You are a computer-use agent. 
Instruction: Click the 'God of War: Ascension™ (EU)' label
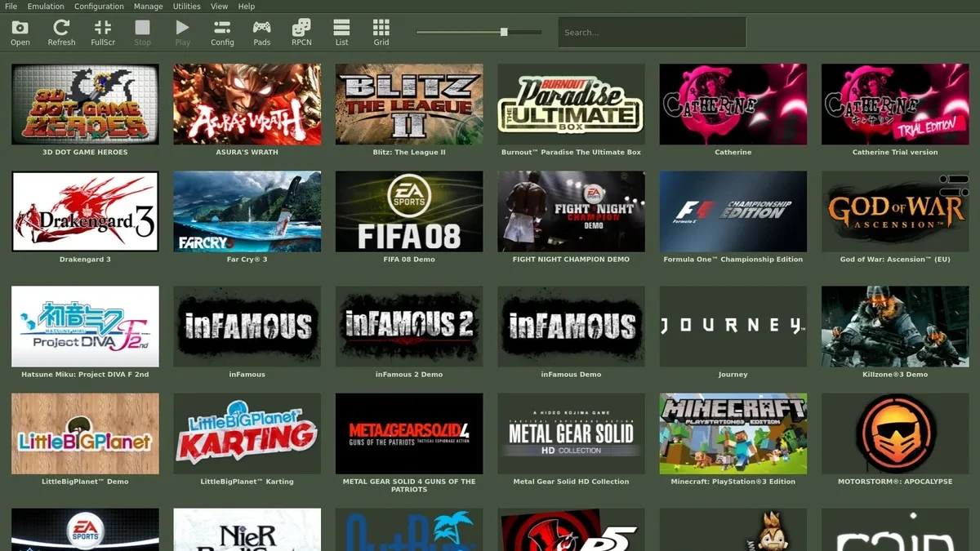tap(895, 260)
